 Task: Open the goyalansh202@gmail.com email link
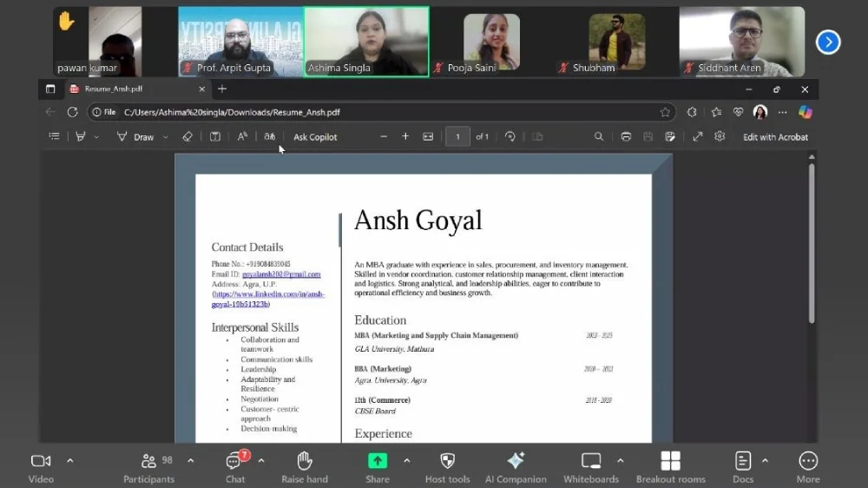coord(281,274)
